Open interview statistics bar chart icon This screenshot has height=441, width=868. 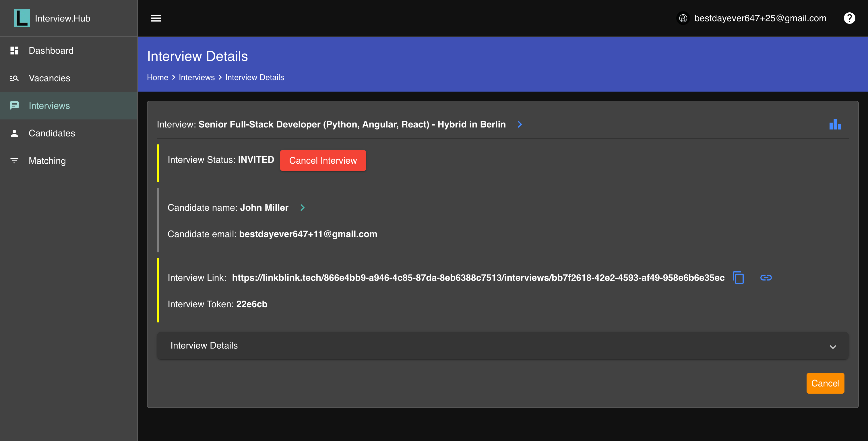point(835,124)
